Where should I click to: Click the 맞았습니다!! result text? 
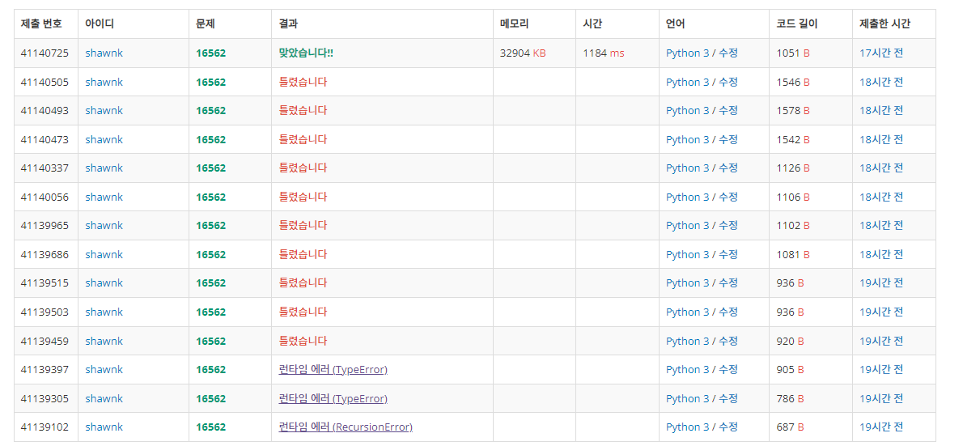pos(306,53)
